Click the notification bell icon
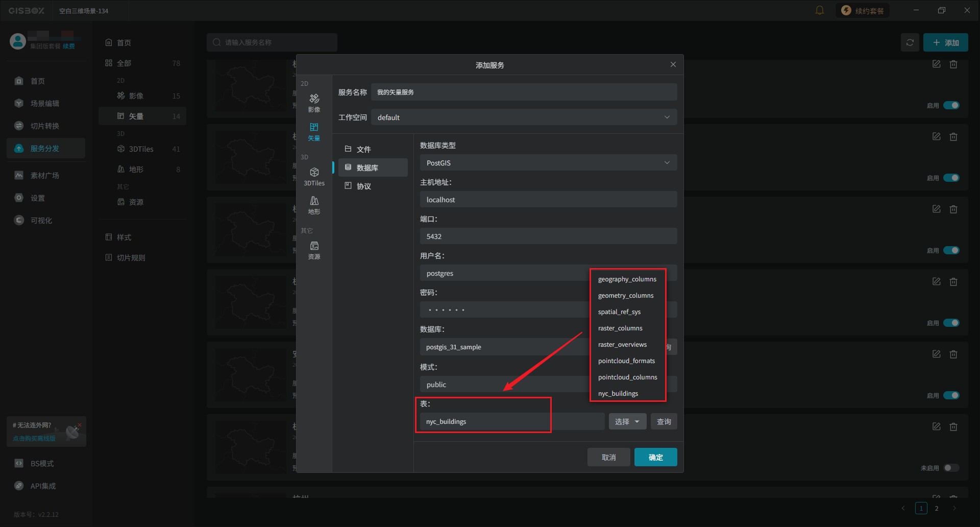 820,10
